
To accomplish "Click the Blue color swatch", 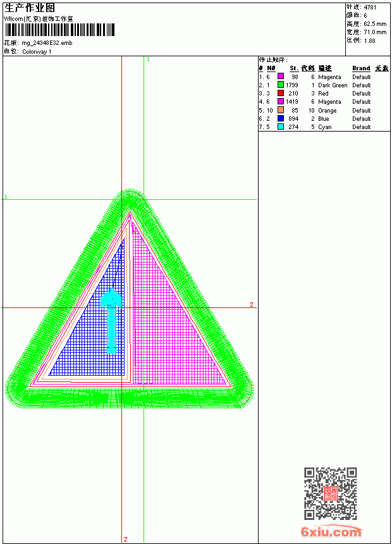I will (281, 118).
